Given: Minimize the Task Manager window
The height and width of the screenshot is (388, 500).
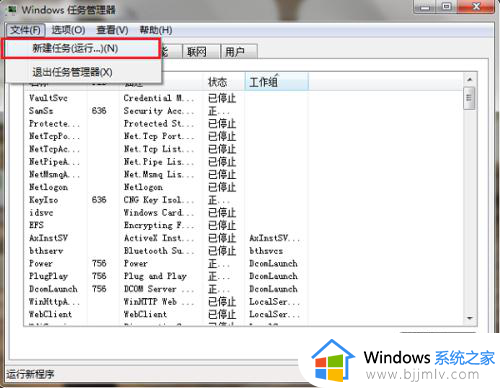Looking at the screenshot, I should coord(425,7).
